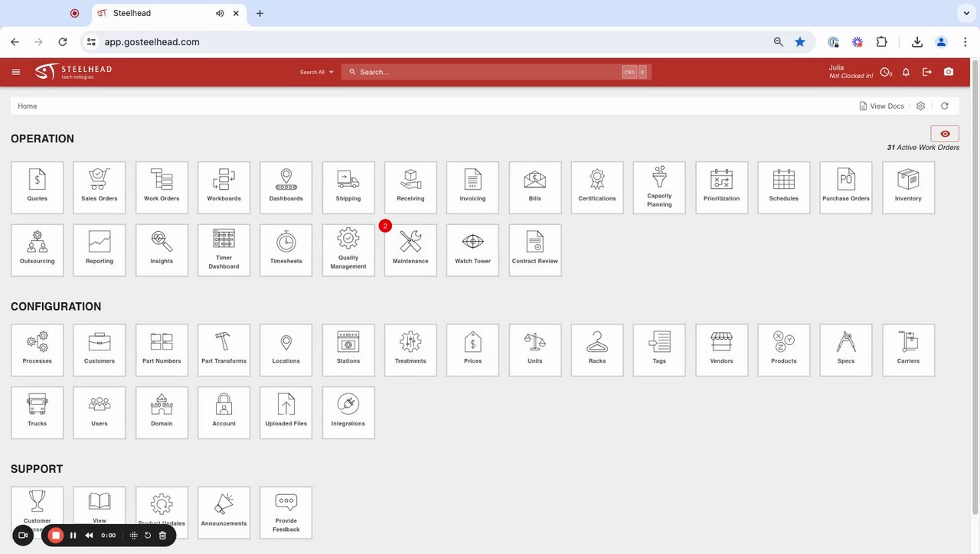
Task: Open the Quotes tile
Action: [x=38, y=187]
